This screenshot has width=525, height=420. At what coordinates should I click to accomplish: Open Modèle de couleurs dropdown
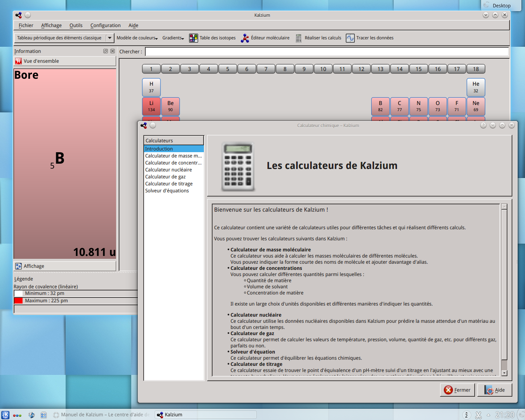point(137,38)
